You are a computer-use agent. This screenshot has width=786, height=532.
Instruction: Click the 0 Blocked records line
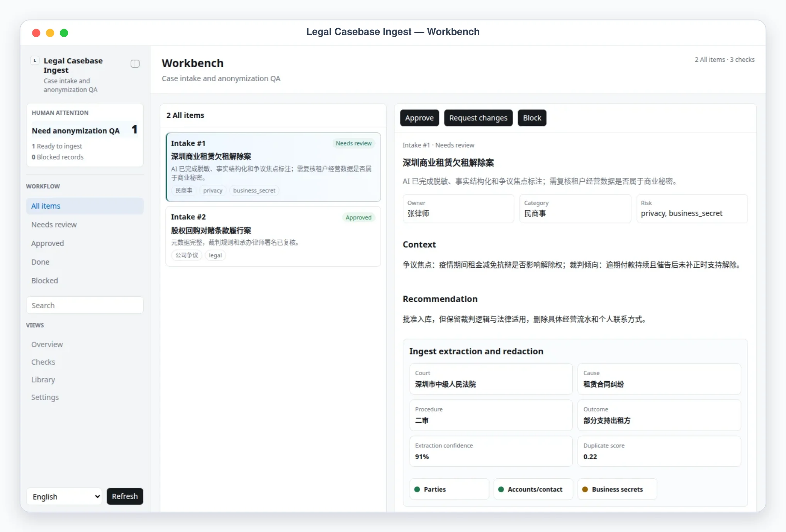(58, 157)
